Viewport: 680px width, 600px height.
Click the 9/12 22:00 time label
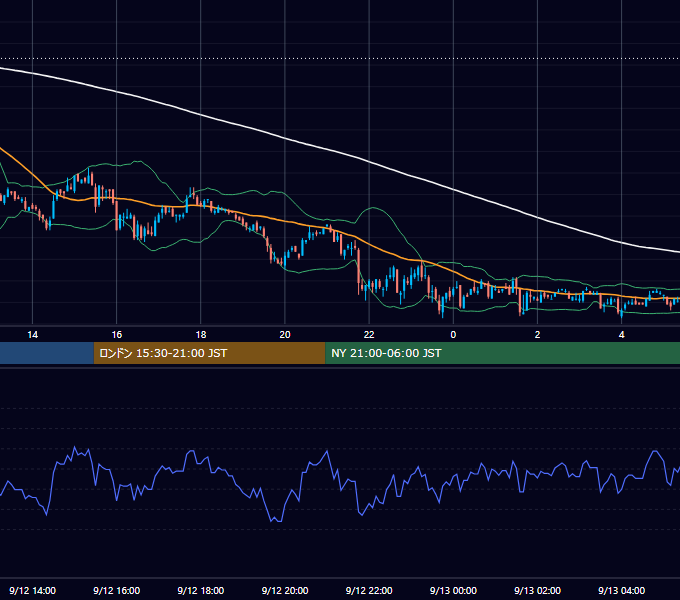[x=369, y=590]
